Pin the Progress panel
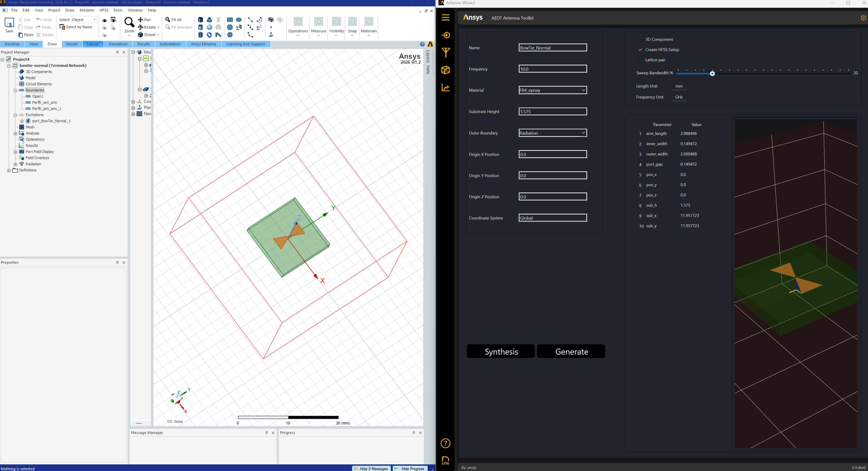Screen dimensions: 868x471 click(414, 432)
